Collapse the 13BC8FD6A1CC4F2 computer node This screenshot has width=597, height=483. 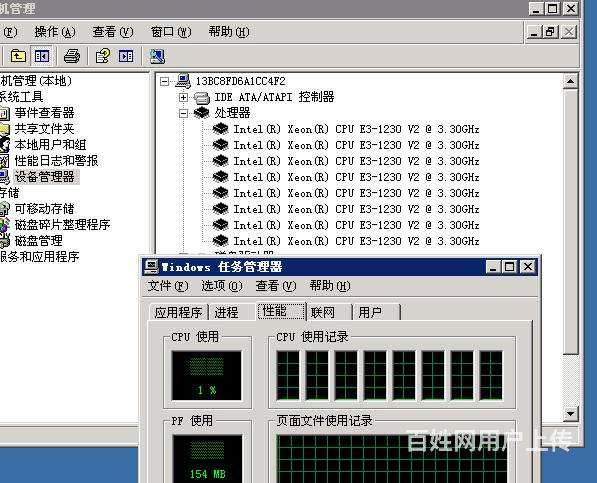pos(164,81)
